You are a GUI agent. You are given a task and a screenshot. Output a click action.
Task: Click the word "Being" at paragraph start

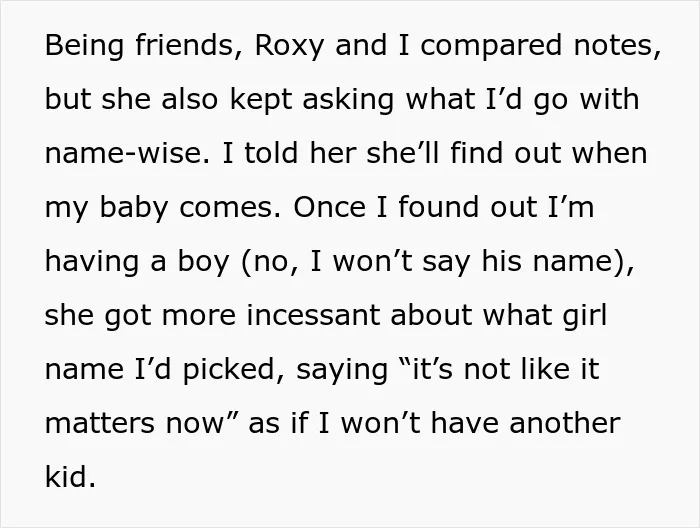click(x=84, y=46)
